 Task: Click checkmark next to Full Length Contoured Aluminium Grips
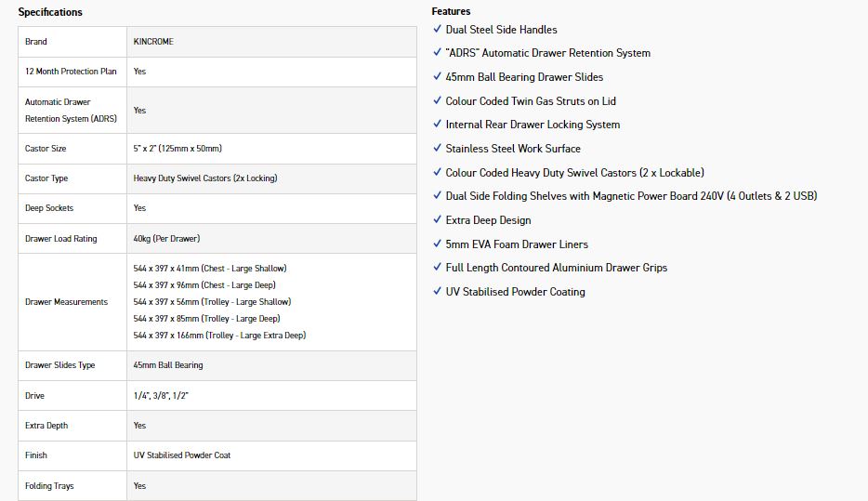437,268
